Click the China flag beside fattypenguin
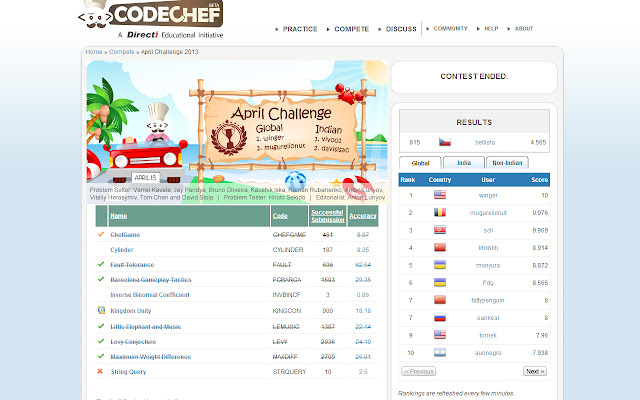 440,300
